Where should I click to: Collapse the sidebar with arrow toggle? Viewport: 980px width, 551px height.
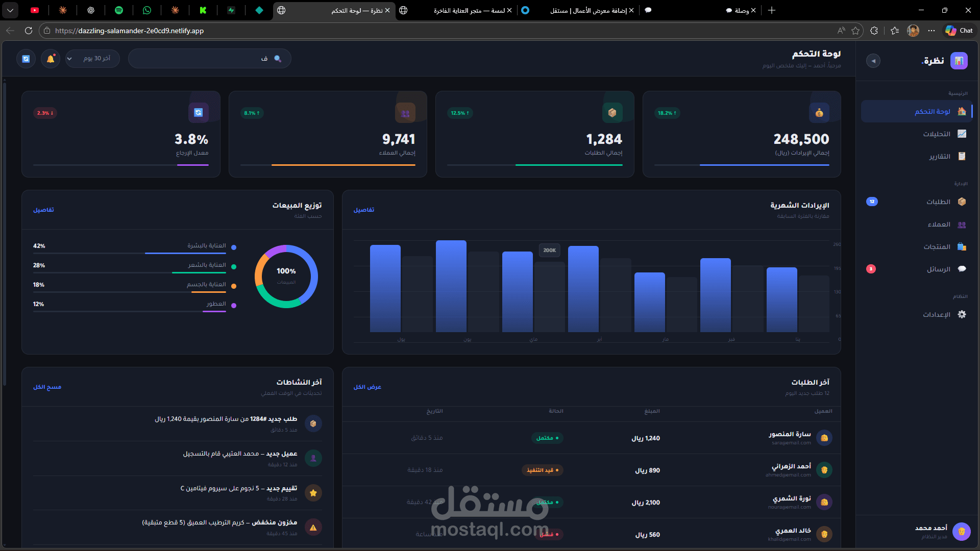873,61
